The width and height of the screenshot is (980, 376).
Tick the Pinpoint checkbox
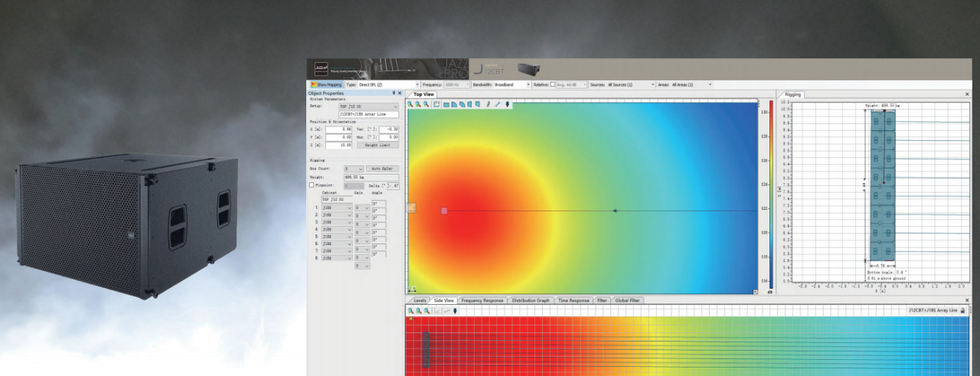click(x=312, y=185)
